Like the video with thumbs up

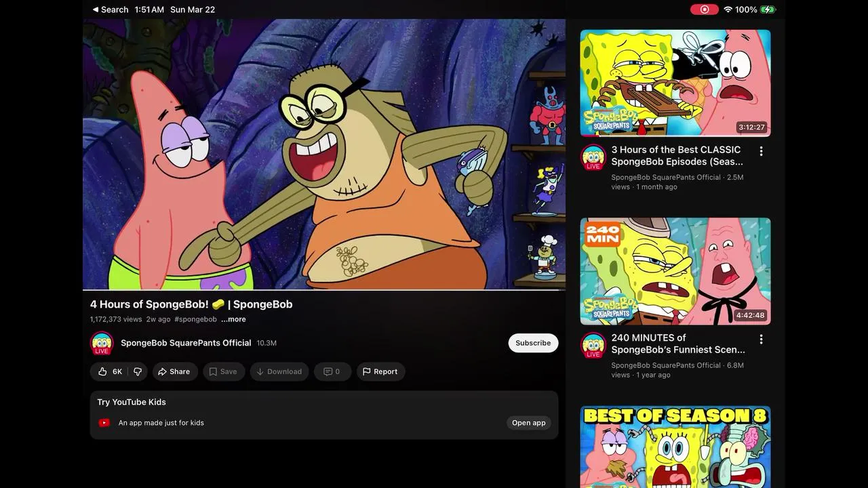click(x=109, y=371)
